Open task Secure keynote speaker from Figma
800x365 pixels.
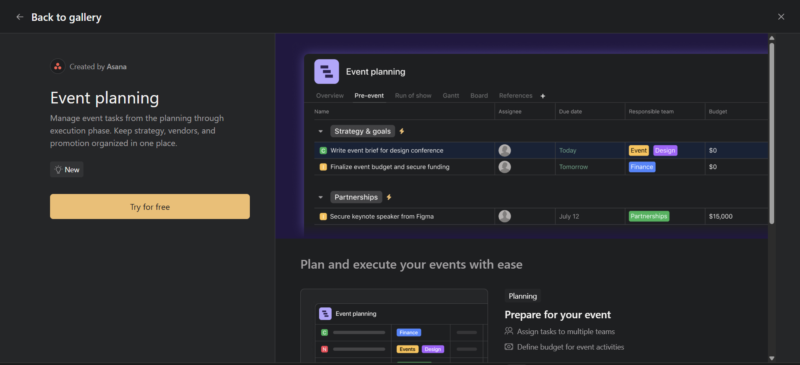(382, 216)
